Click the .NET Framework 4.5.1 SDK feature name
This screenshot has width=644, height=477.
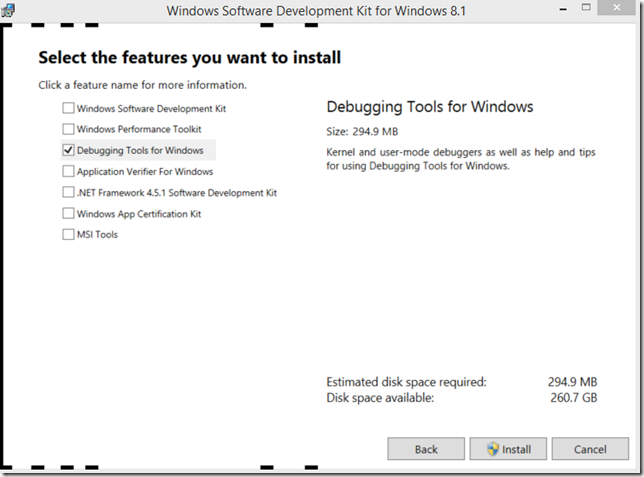177,192
